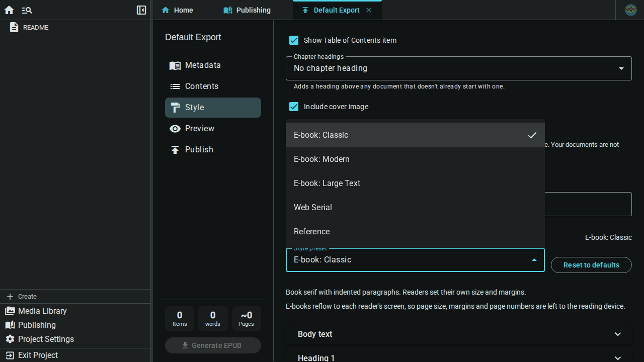Viewport: 644px width, 362px height.
Task: Click the Chapter headings helper text
Action: pyautogui.click(x=399, y=86)
